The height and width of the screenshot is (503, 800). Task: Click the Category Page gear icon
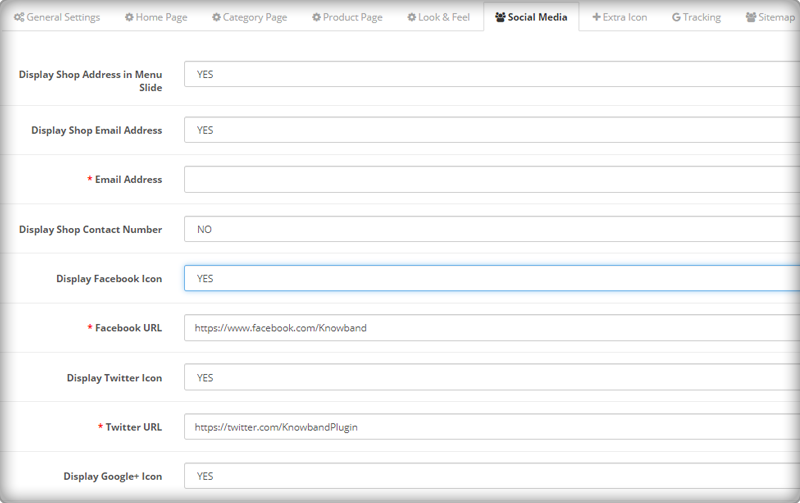pos(216,17)
